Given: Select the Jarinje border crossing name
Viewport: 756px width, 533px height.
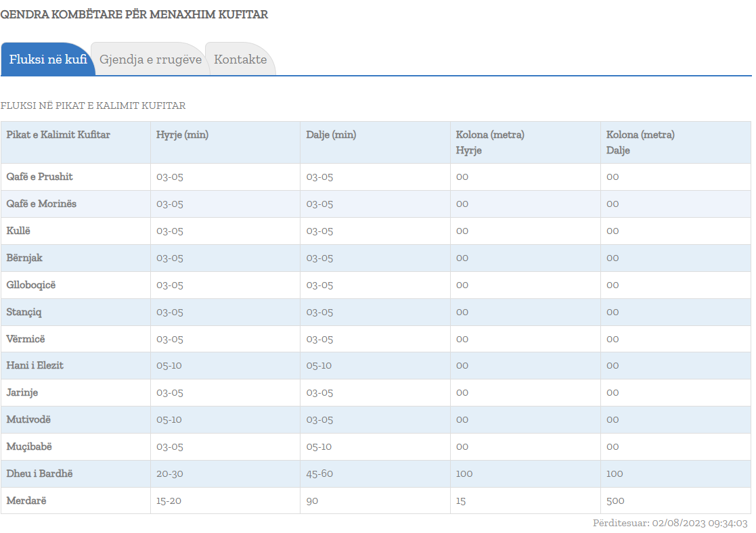Looking at the screenshot, I should pos(22,392).
